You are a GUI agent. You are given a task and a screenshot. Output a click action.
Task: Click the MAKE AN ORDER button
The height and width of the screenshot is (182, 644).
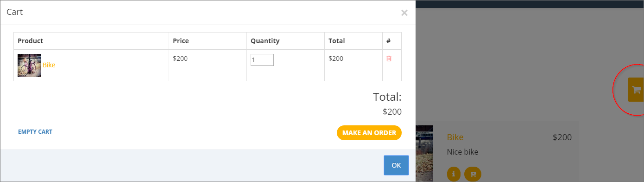pyautogui.click(x=369, y=133)
